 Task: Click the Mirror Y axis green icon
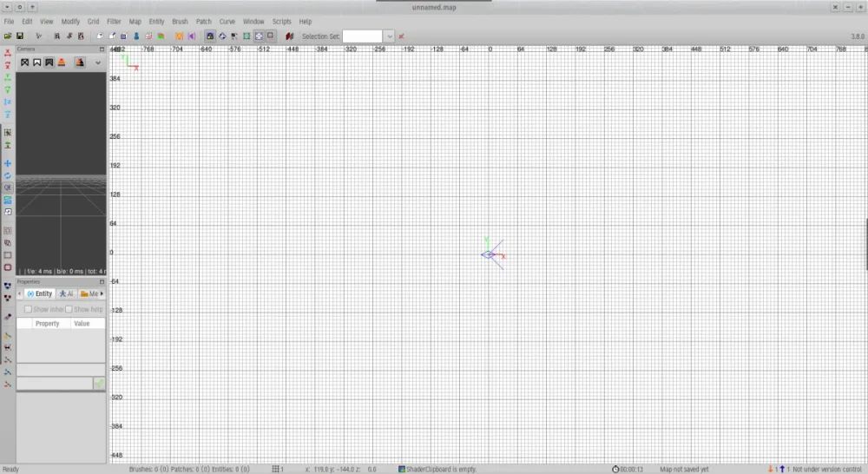(x=8, y=77)
